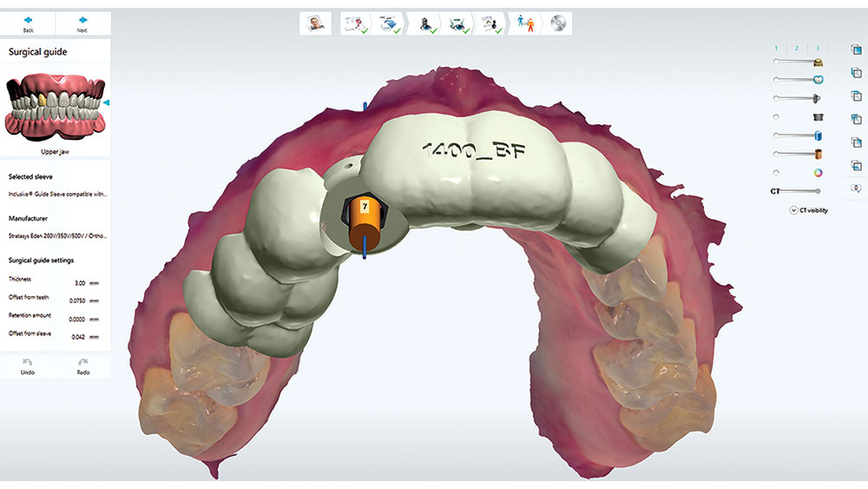Click the Selected sleeve heading

pos(30,176)
